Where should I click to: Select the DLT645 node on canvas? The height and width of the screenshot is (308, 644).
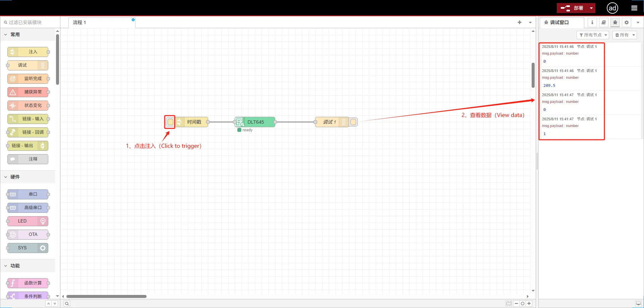click(x=255, y=122)
